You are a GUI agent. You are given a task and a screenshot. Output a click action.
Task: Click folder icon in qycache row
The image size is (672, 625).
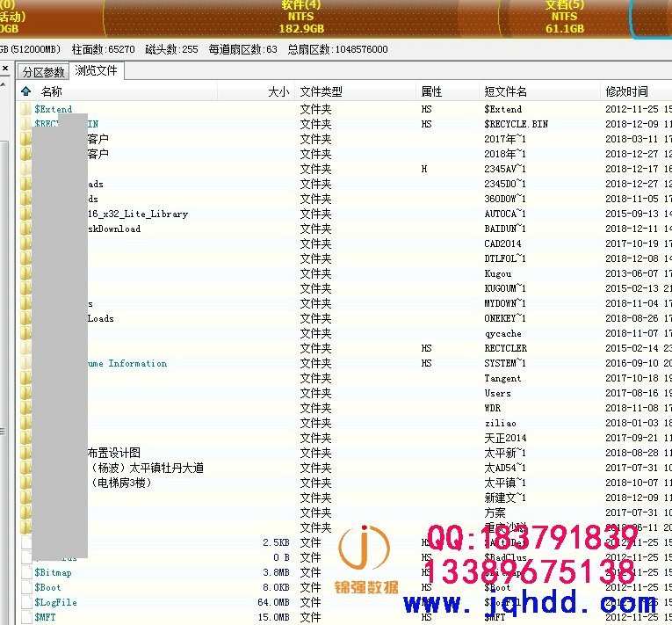click(x=25, y=333)
